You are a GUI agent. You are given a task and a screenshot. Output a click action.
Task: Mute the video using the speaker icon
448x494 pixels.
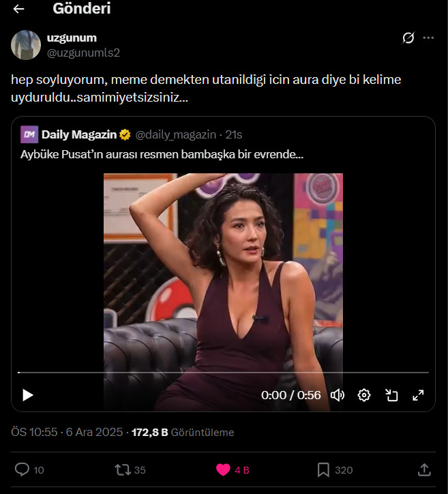(x=338, y=395)
